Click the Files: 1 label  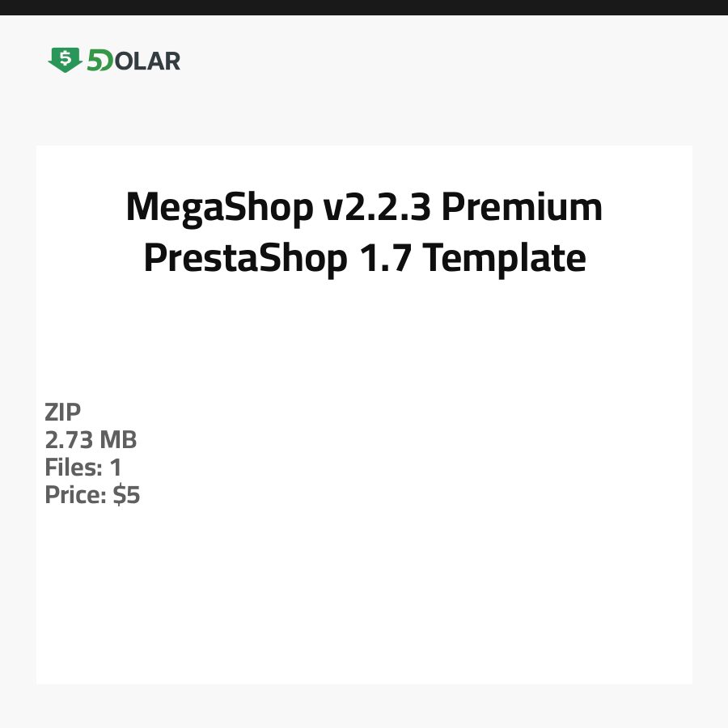point(83,468)
